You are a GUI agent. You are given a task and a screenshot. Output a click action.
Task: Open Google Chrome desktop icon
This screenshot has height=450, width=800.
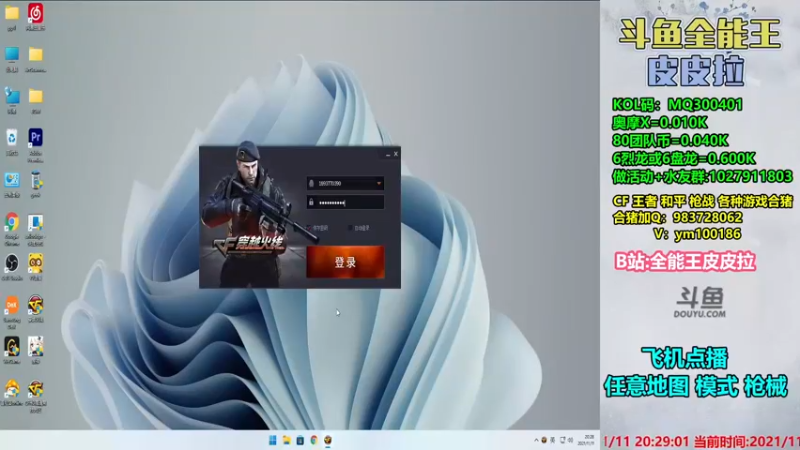12,223
